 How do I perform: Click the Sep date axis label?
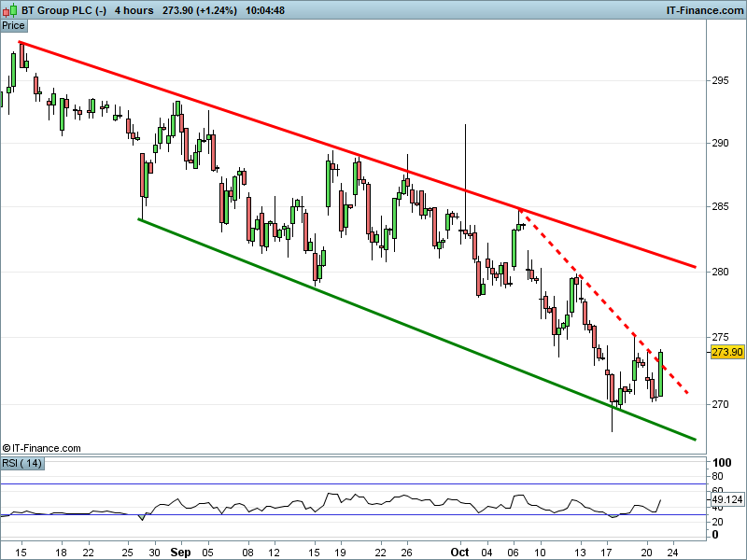click(x=180, y=553)
